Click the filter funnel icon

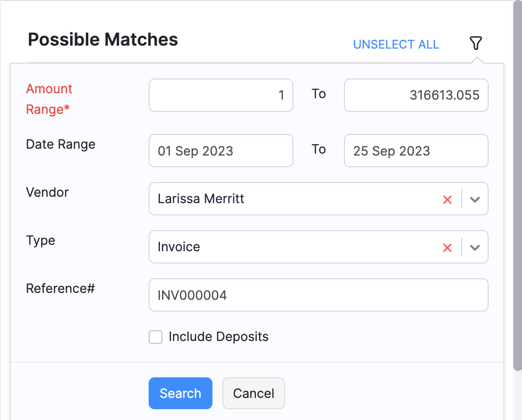click(x=475, y=43)
